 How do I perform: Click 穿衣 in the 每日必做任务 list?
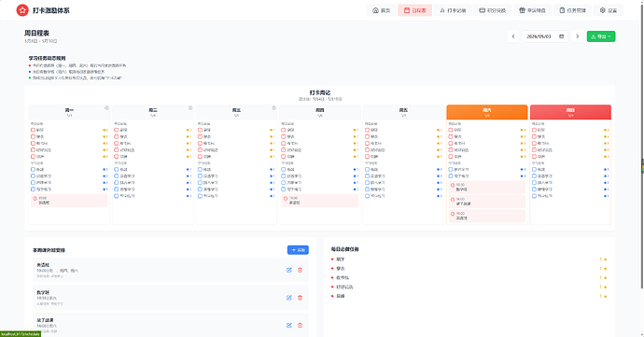pyautogui.click(x=341, y=268)
